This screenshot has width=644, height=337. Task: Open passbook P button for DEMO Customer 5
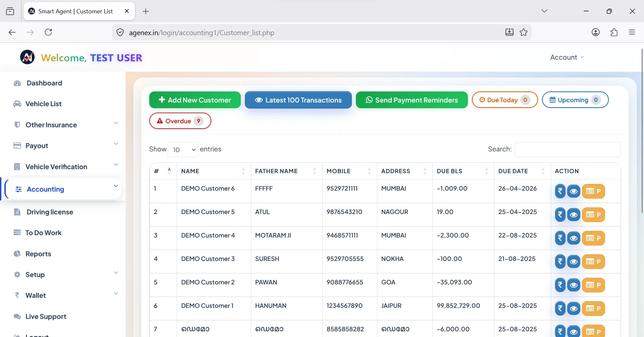coord(593,215)
